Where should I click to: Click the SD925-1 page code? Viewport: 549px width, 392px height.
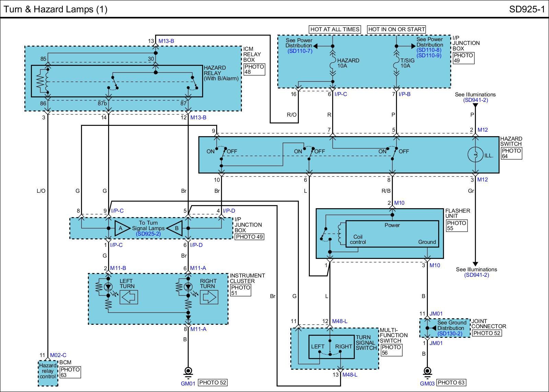point(527,9)
